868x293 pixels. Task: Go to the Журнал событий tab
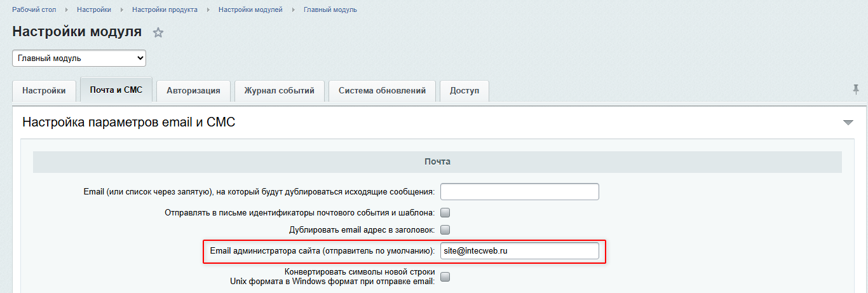[279, 90]
